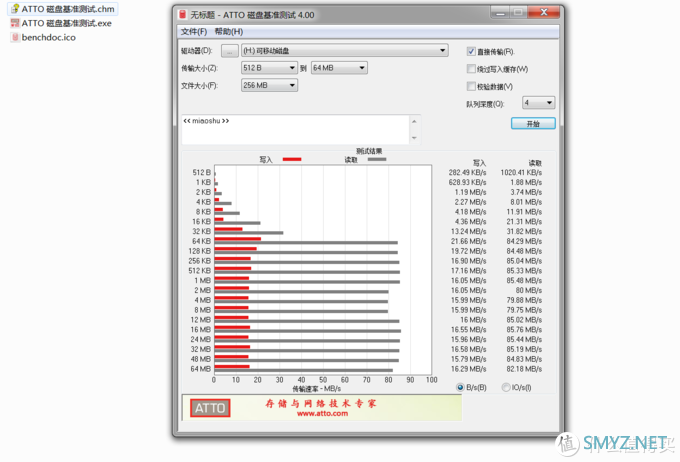This screenshot has width=680, height=462.
Task: Click the 512 KB row label in chart
Action: 199,271
